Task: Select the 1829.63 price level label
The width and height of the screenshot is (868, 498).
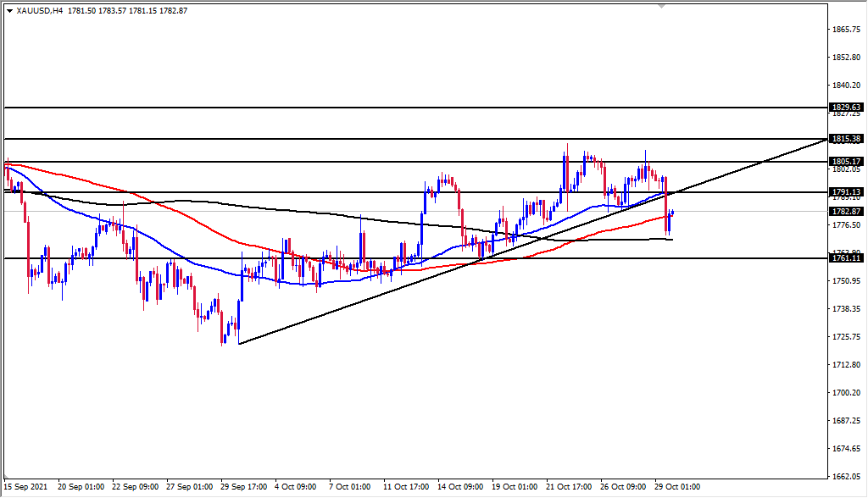Action: (847, 108)
